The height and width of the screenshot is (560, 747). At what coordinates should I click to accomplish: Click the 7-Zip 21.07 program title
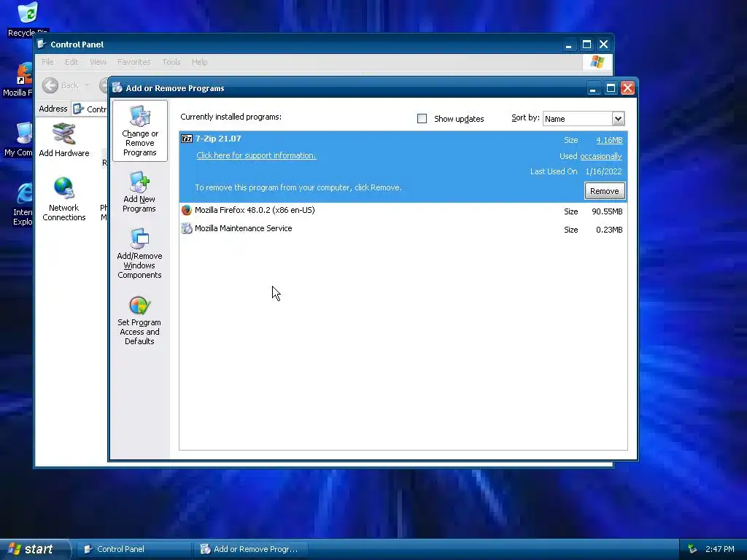coord(218,139)
